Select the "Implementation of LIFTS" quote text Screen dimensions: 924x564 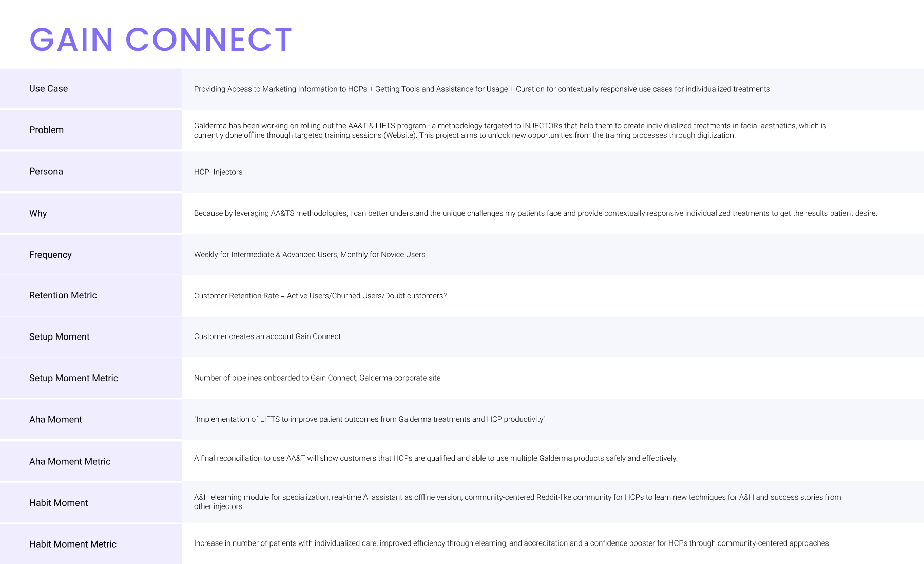pyautogui.click(x=370, y=419)
